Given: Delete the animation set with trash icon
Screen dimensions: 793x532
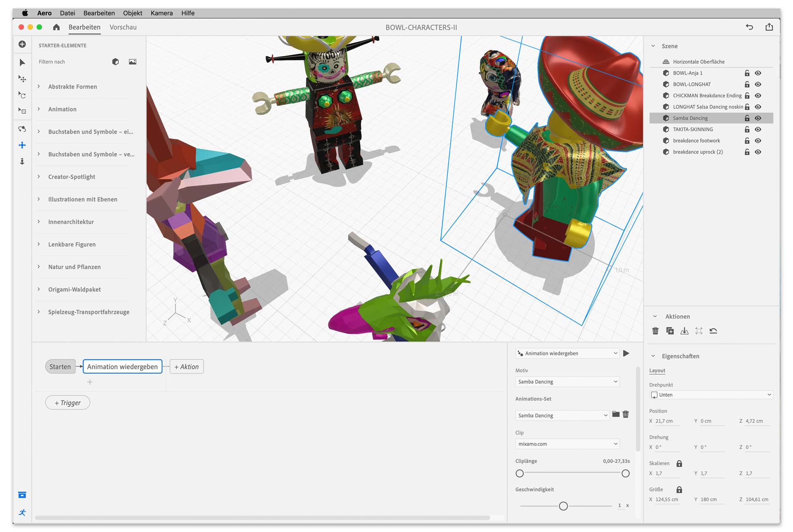Looking at the screenshot, I should (626, 414).
